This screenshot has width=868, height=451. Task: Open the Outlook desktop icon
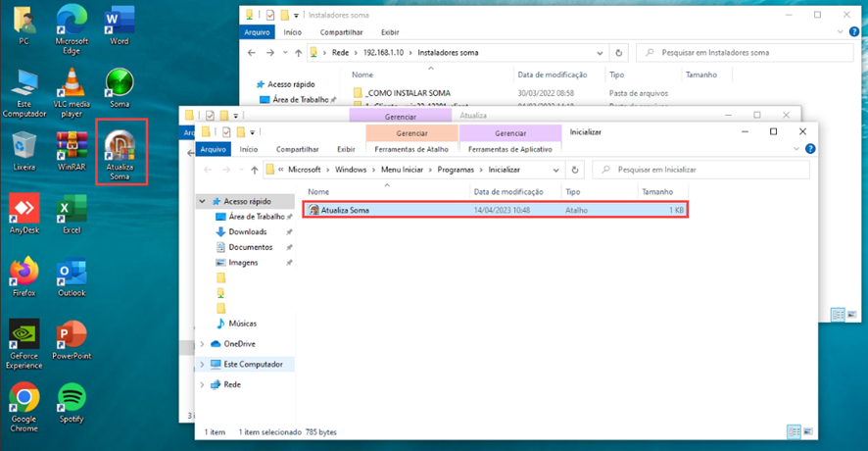[72, 277]
